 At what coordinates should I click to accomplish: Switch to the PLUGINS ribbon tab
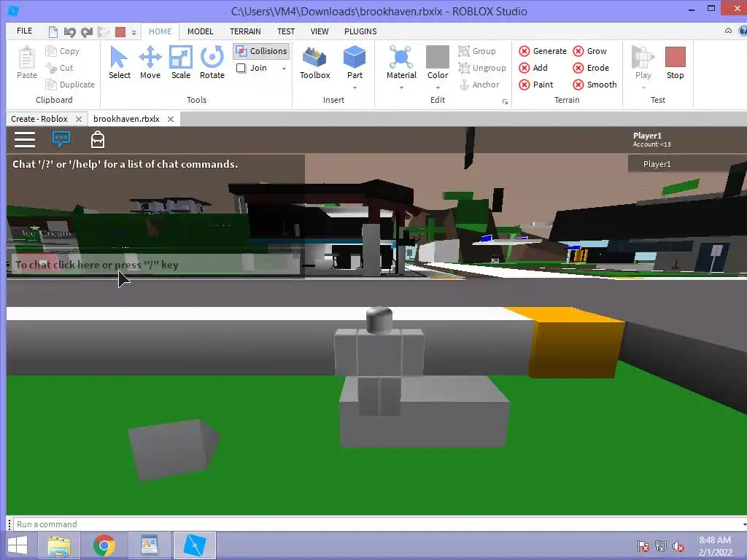pos(360,31)
